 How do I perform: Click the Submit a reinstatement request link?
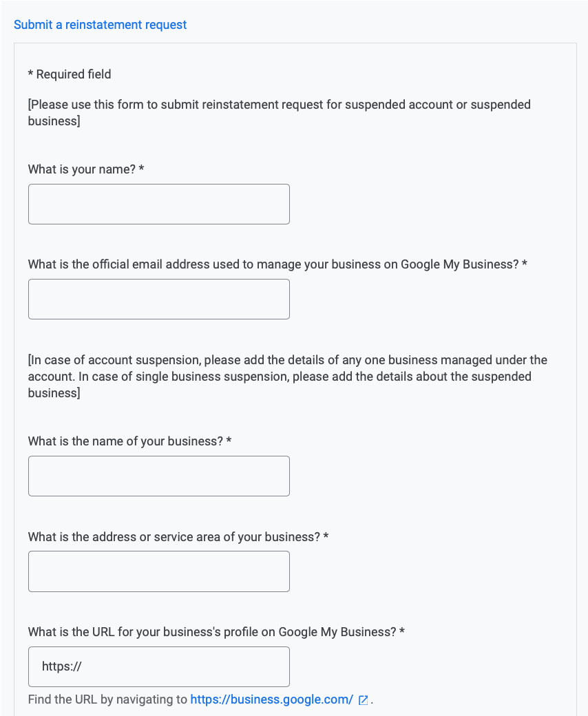point(100,25)
